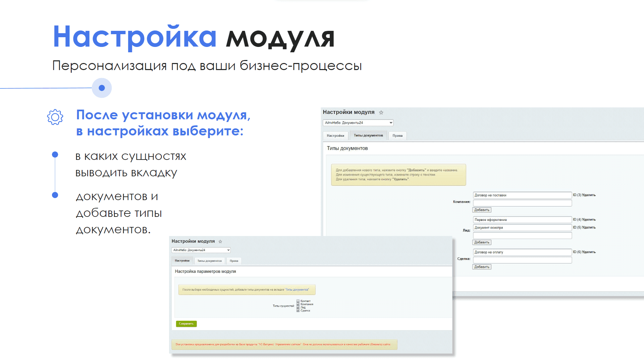Click the empty input field next to Компания
The height and width of the screenshot is (362, 644).
(522, 203)
